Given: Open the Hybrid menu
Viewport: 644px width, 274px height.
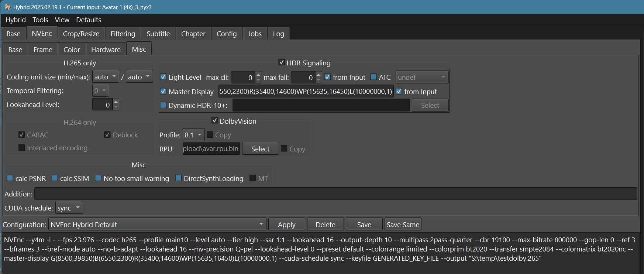Looking at the screenshot, I should [16, 20].
